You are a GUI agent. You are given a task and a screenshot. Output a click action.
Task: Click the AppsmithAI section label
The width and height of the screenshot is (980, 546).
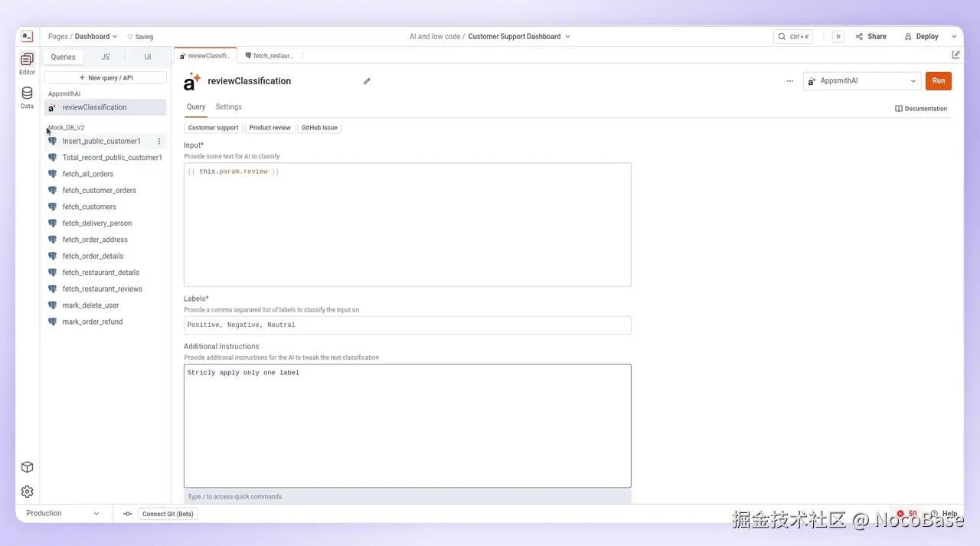[x=64, y=94]
